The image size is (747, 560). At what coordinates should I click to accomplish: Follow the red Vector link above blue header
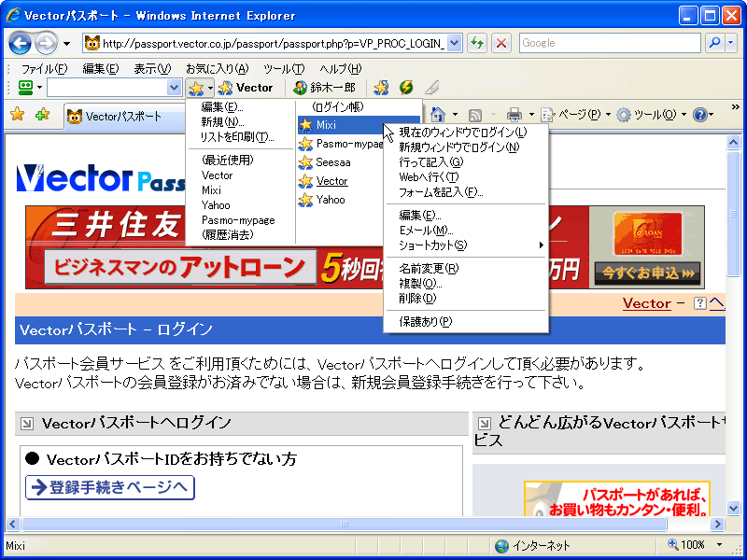(x=646, y=303)
